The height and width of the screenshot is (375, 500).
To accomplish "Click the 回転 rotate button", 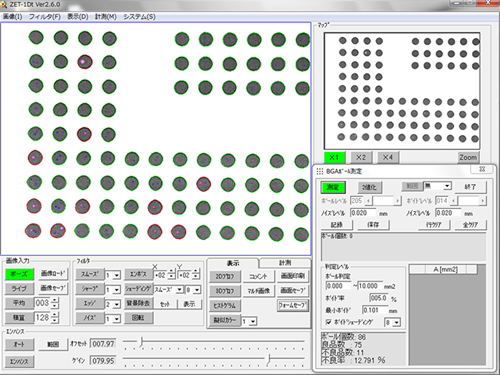I will (138, 318).
